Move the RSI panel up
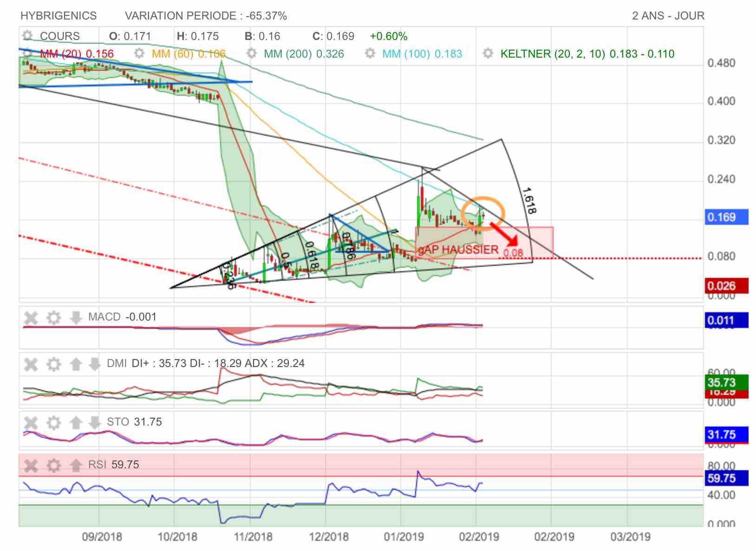Viewport: 756px width, 551px height. pyautogui.click(x=76, y=465)
